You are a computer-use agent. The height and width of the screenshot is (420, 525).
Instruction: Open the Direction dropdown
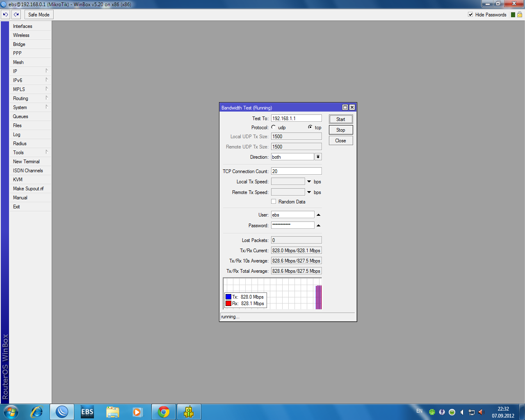(318, 157)
